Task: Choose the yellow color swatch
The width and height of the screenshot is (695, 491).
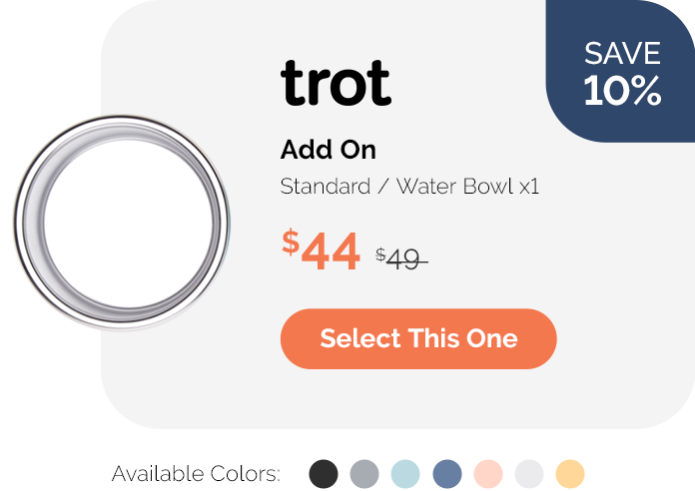Action: tap(570, 474)
